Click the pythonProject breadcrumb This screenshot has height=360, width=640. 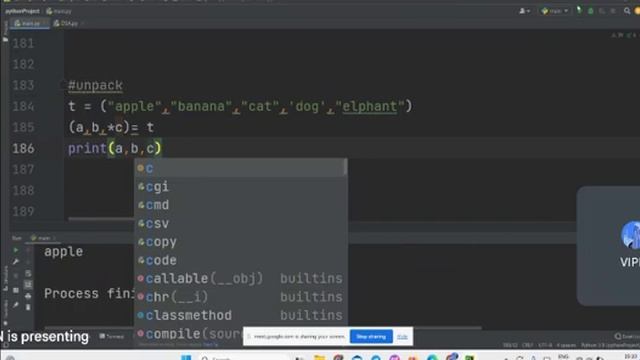click(22, 11)
